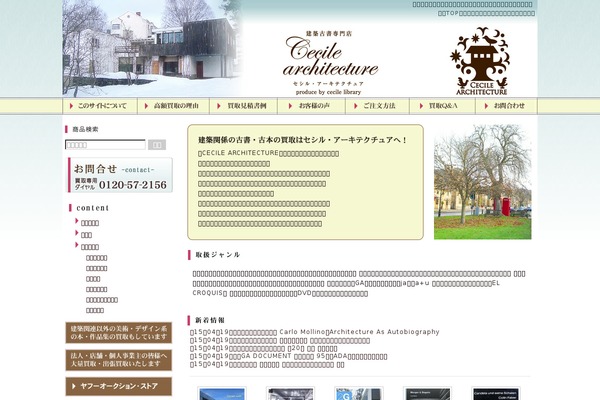Click the gray search submit button
Screen dimensions: 600x400
pos(157,145)
